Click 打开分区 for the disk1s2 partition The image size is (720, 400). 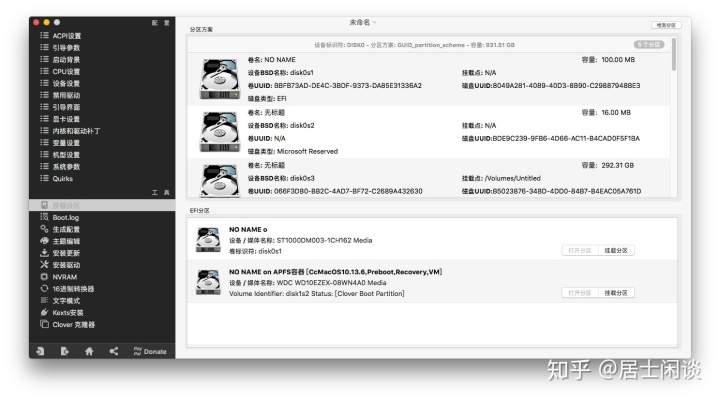[x=580, y=293]
